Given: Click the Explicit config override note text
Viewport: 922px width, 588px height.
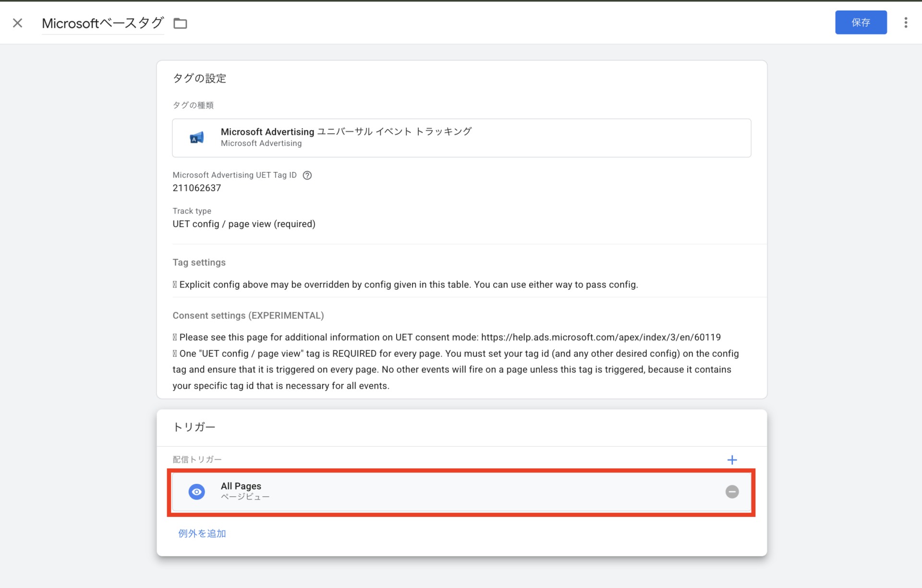Looking at the screenshot, I should pos(406,285).
